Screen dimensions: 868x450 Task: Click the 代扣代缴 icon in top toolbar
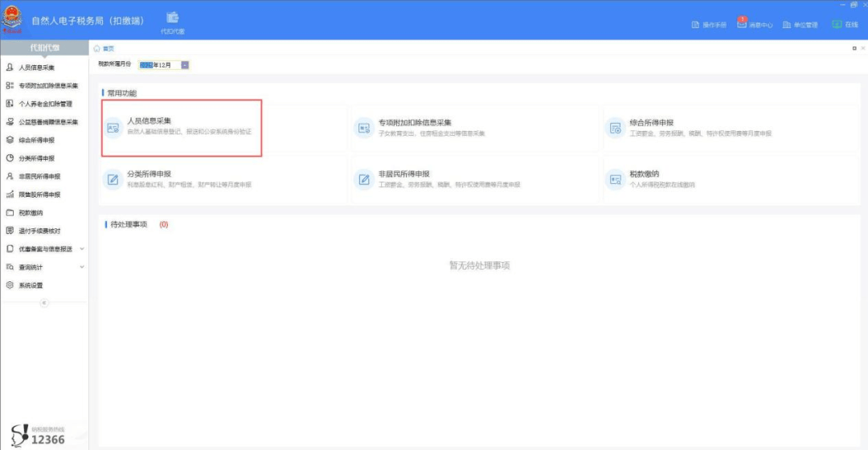[173, 18]
